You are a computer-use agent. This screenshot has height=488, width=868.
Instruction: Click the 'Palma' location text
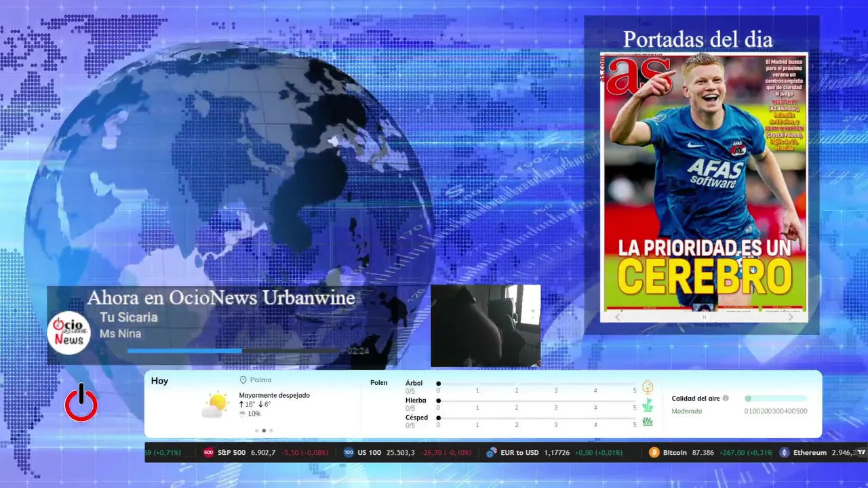tap(260, 380)
